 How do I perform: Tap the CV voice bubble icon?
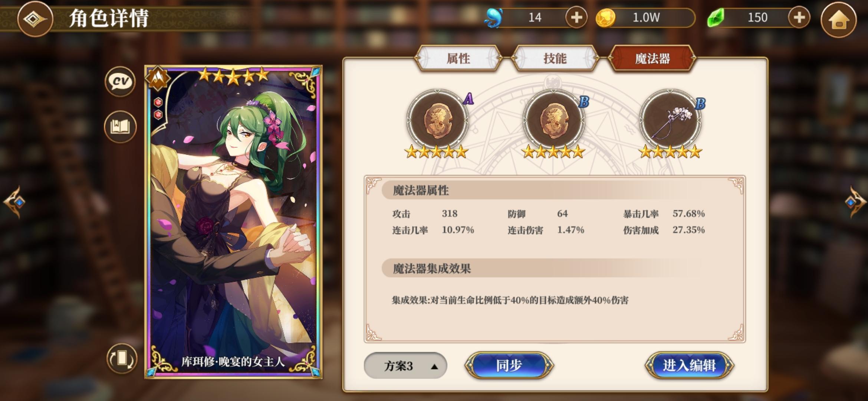coord(120,81)
